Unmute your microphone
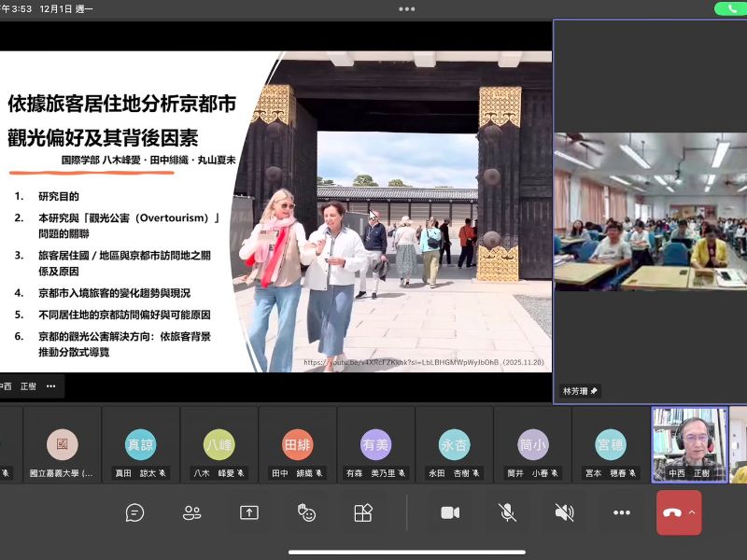747x560 pixels. coord(507,512)
